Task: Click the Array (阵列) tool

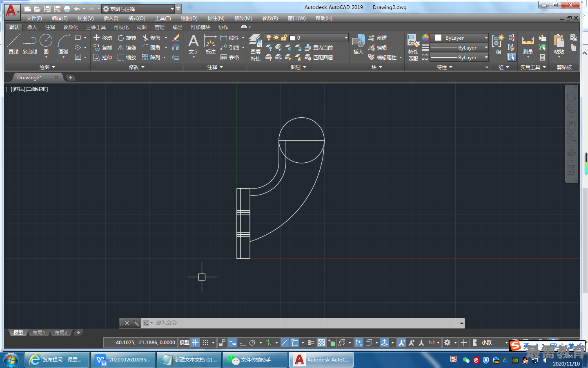Action: coord(151,57)
